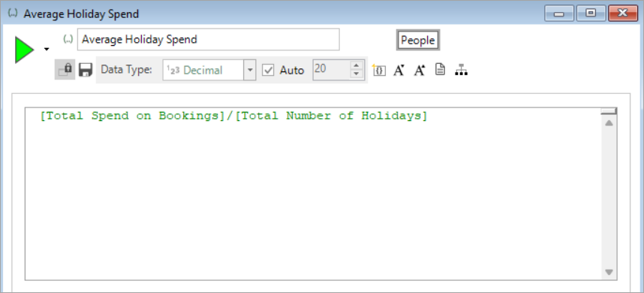Run the expression with green play button

pyautogui.click(x=24, y=50)
